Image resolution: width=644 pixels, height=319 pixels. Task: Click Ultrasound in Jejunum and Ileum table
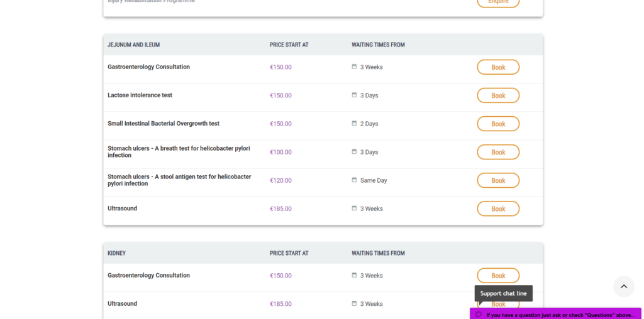[123, 208]
